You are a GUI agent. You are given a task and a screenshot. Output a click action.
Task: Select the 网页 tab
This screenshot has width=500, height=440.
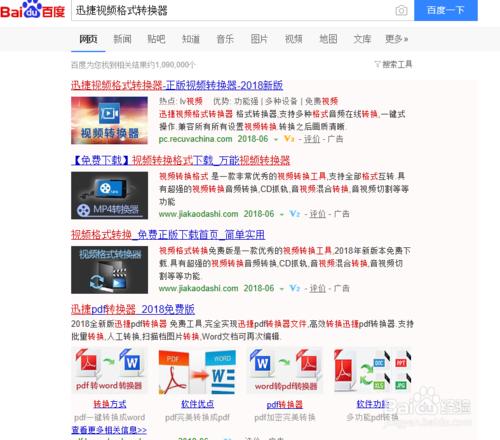88,39
